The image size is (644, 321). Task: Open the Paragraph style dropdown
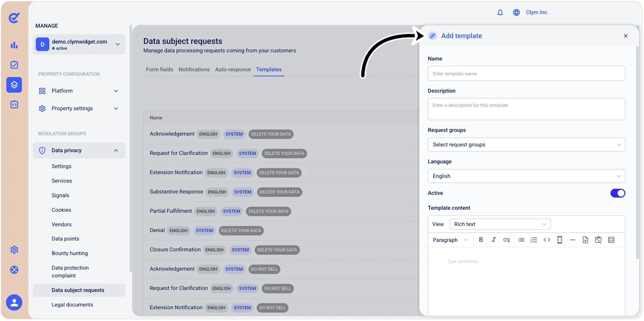point(450,240)
